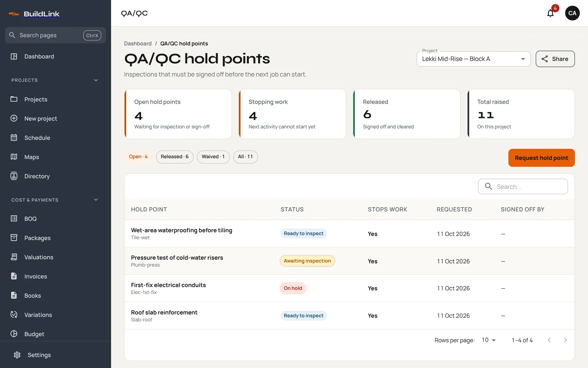Image resolution: width=588 pixels, height=368 pixels.
Task: Click the Awaiting inspection status badge
Action: (307, 261)
